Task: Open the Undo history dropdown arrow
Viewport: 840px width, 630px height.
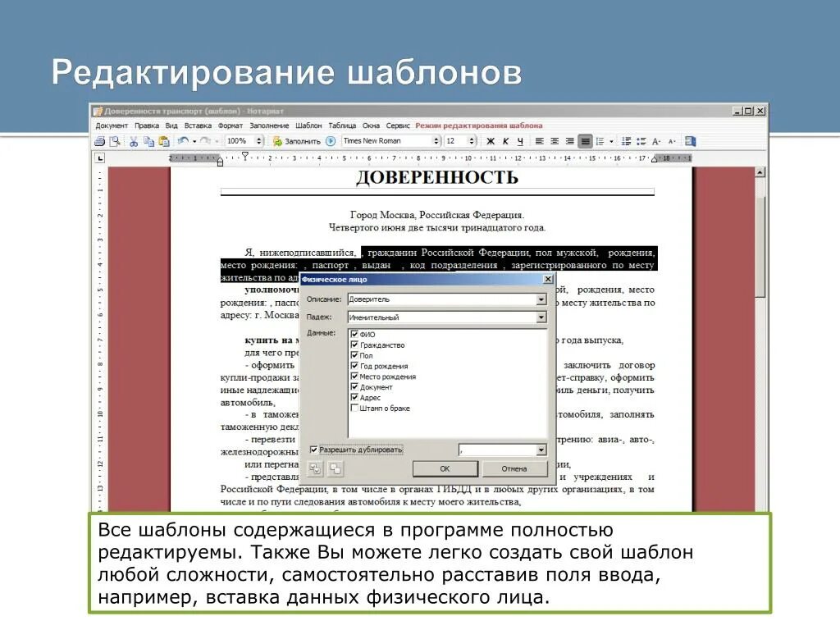Action: coord(194,141)
